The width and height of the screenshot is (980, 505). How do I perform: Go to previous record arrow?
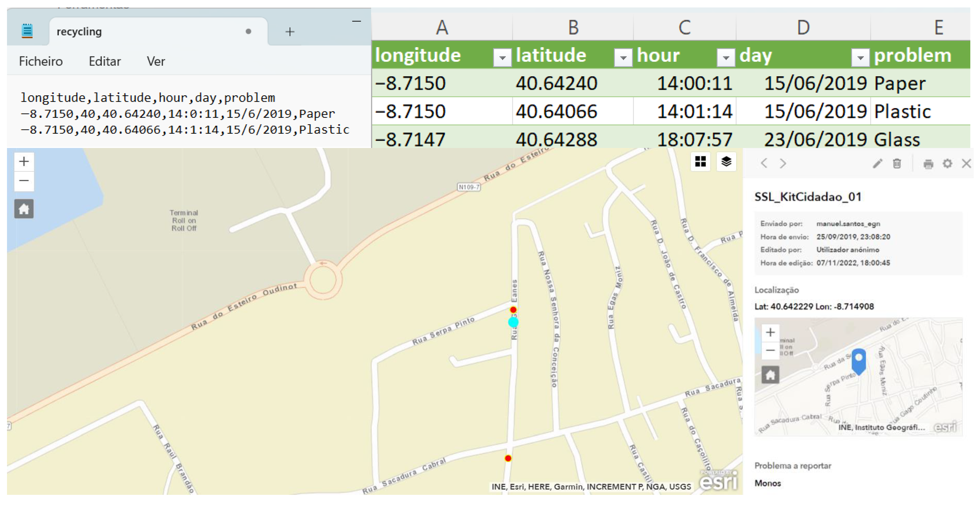pyautogui.click(x=764, y=163)
